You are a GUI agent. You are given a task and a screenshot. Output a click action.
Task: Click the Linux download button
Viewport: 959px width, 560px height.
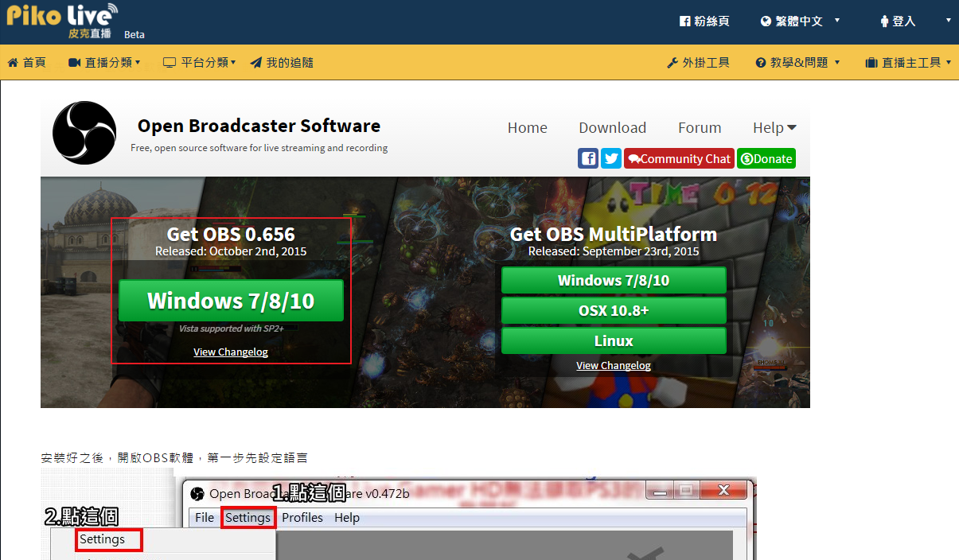(614, 340)
